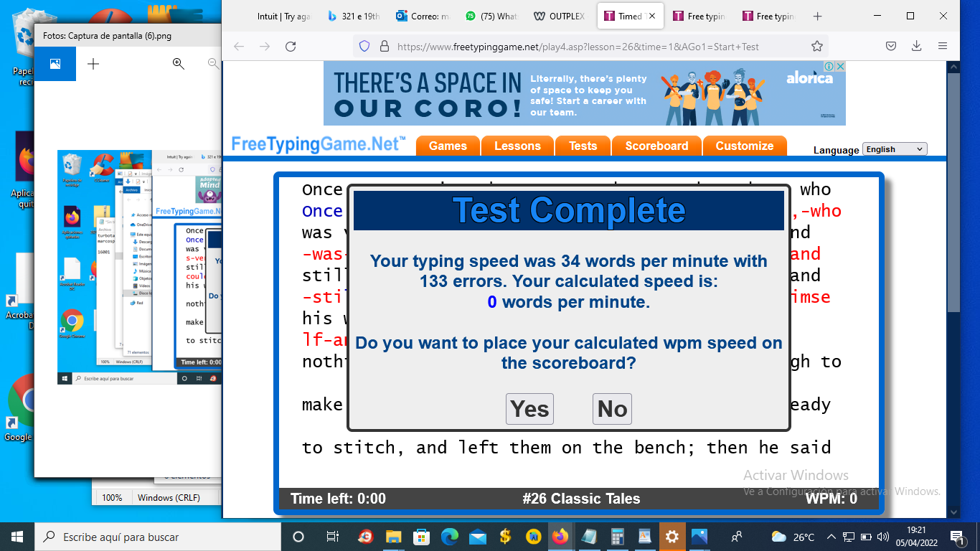Click the tracking protection shield icon

tap(364, 47)
